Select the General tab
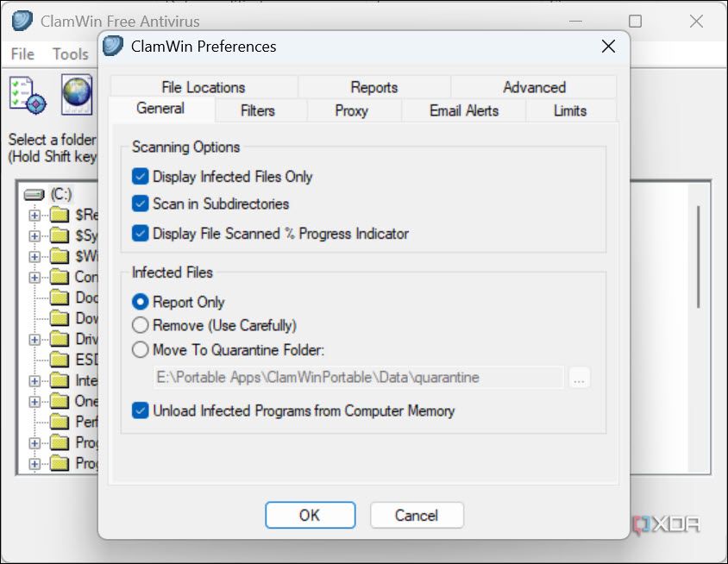This screenshot has width=728, height=564. click(160, 109)
